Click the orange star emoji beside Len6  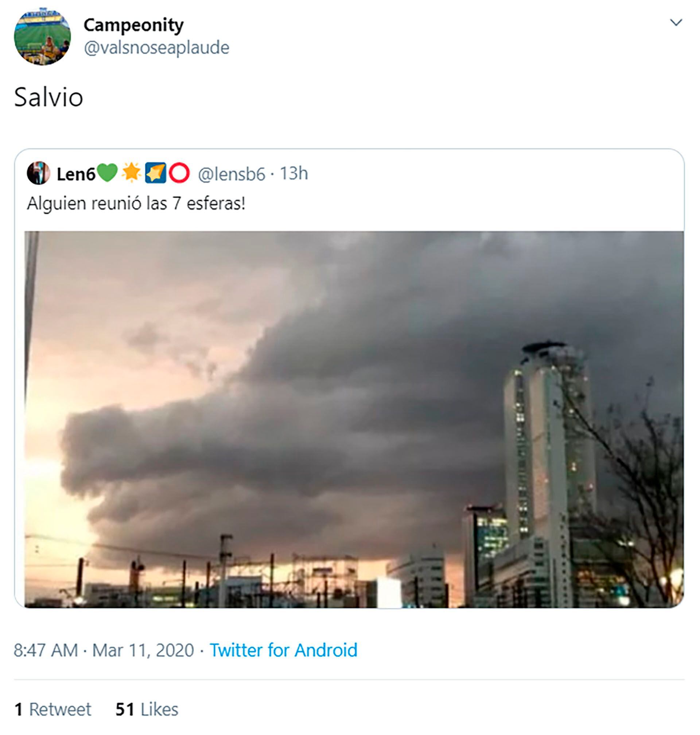click(x=131, y=173)
